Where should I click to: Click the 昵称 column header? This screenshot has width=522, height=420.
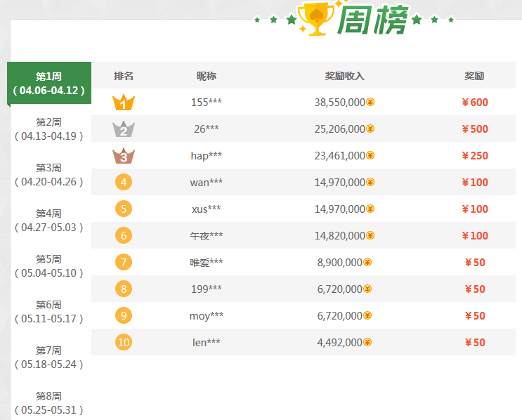207,76
